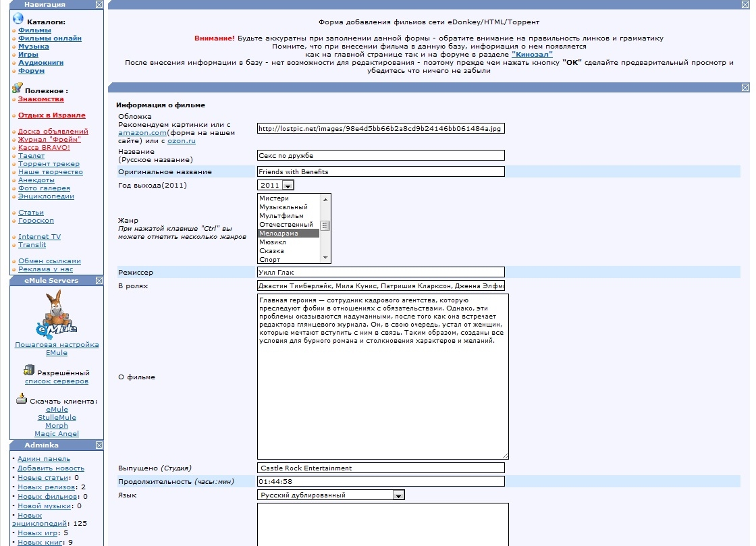756x546 pixels.
Task: Open the Internet TV link
Action: 40,237
